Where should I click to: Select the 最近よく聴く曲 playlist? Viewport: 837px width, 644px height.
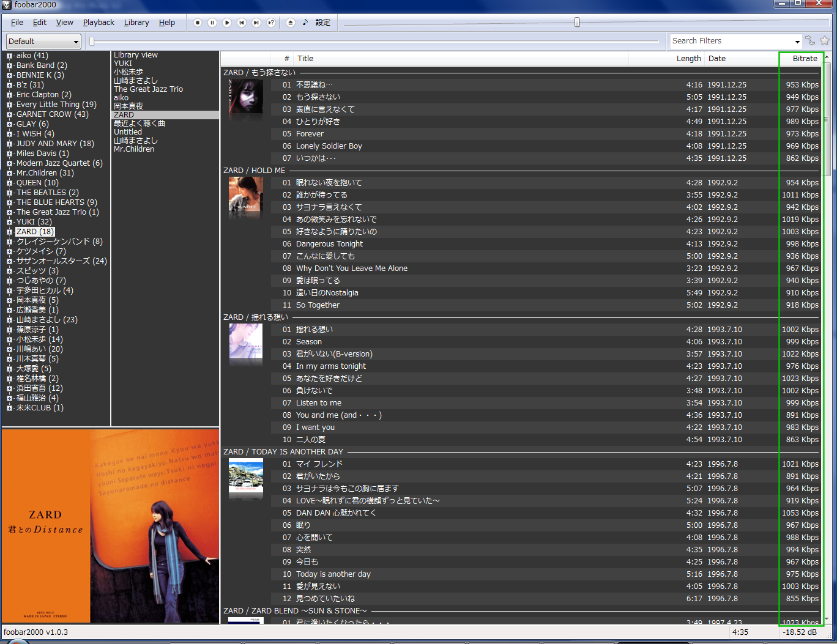[139, 124]
